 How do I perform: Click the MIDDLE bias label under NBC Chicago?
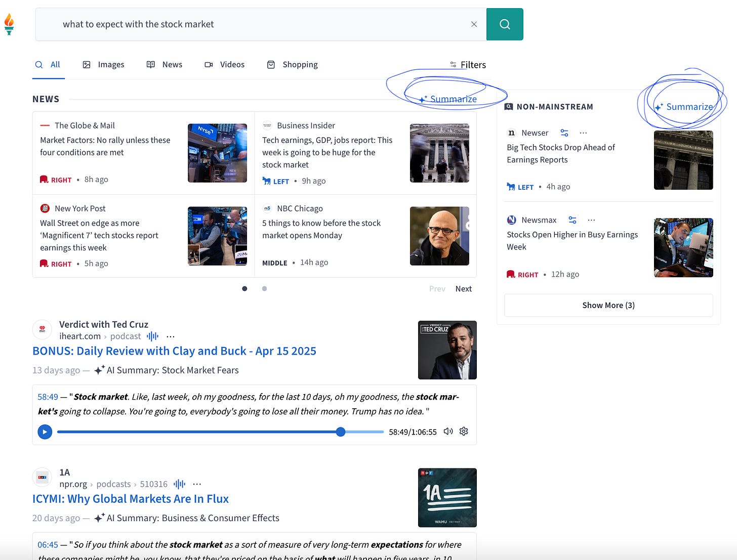point(275,263)
